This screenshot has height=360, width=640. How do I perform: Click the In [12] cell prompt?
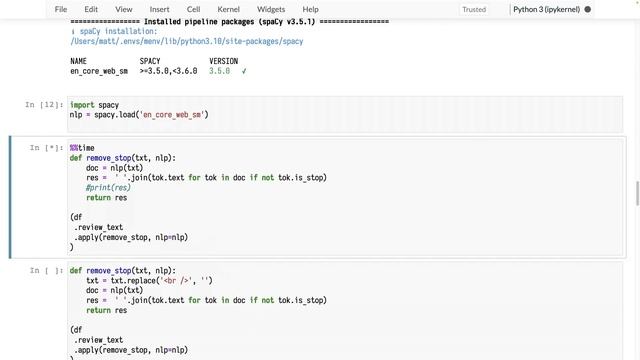(x=44, y=105)
